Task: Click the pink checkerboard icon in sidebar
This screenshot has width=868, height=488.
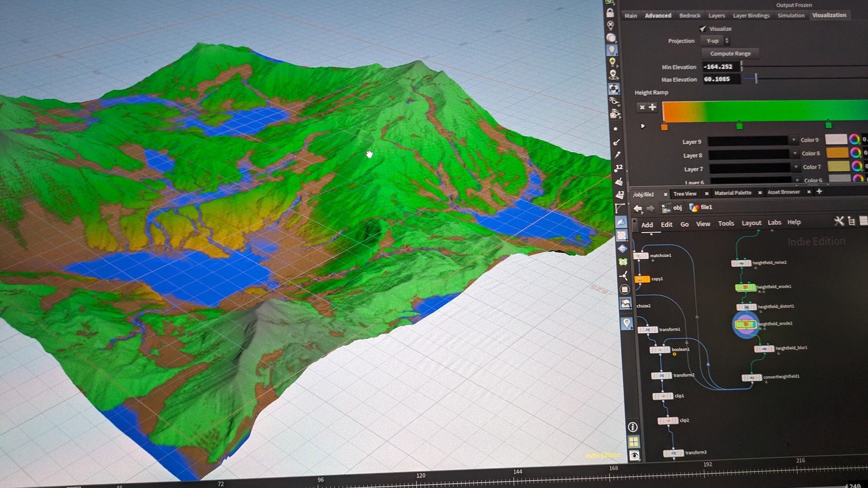Action: pyautogui.click(x=622, y=235)
